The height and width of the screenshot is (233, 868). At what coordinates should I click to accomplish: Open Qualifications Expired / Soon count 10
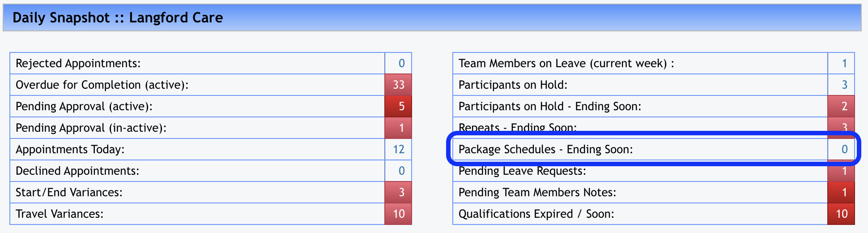pos(841,214)
